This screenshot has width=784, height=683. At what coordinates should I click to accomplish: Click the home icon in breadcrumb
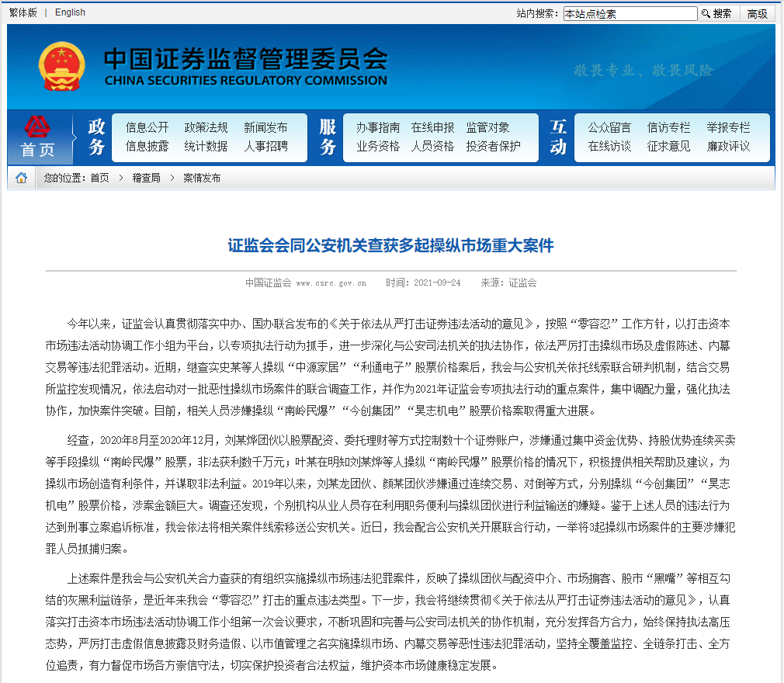click(x=21, y=178)
